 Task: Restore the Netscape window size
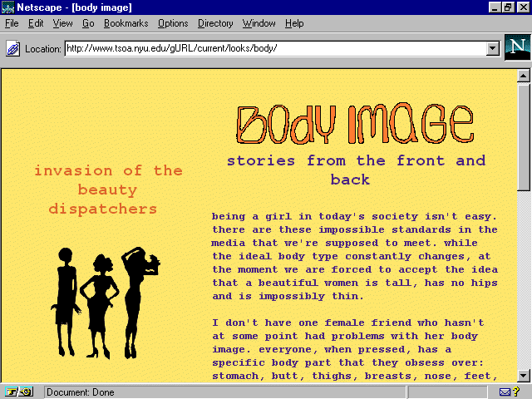click(509, 7)
